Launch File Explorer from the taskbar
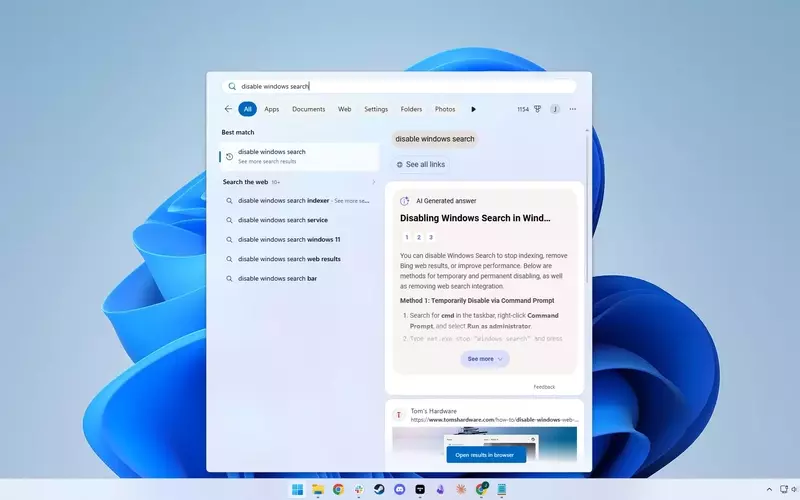Viewport: 800px width, 500px height. (318, 489)
